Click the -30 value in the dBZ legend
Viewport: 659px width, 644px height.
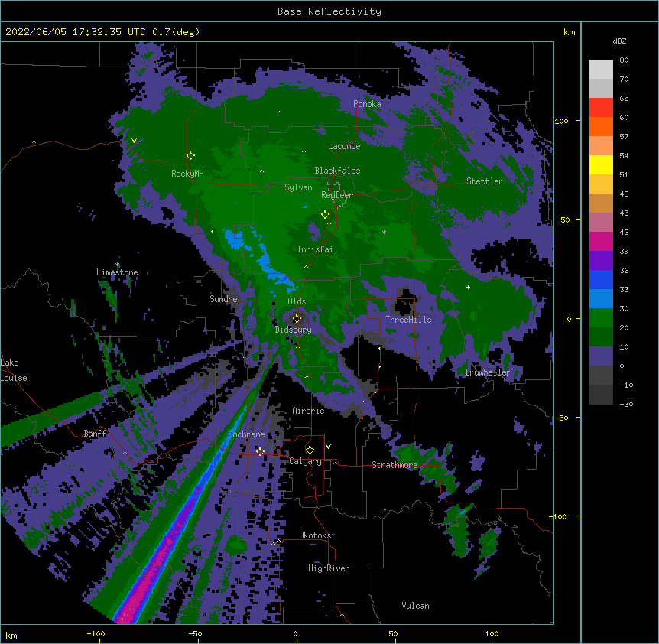coord(626,405)
